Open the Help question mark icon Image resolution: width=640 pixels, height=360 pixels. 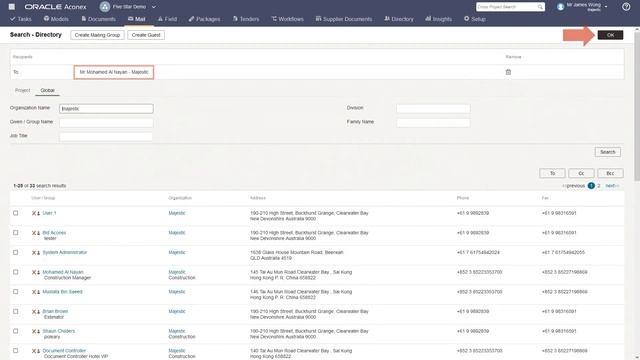(626, 7)
